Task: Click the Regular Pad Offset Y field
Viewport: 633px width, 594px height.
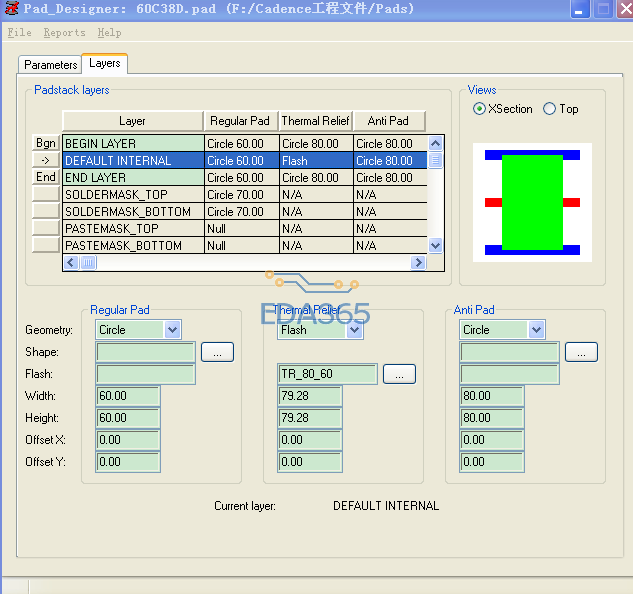Action: (128, 462)
